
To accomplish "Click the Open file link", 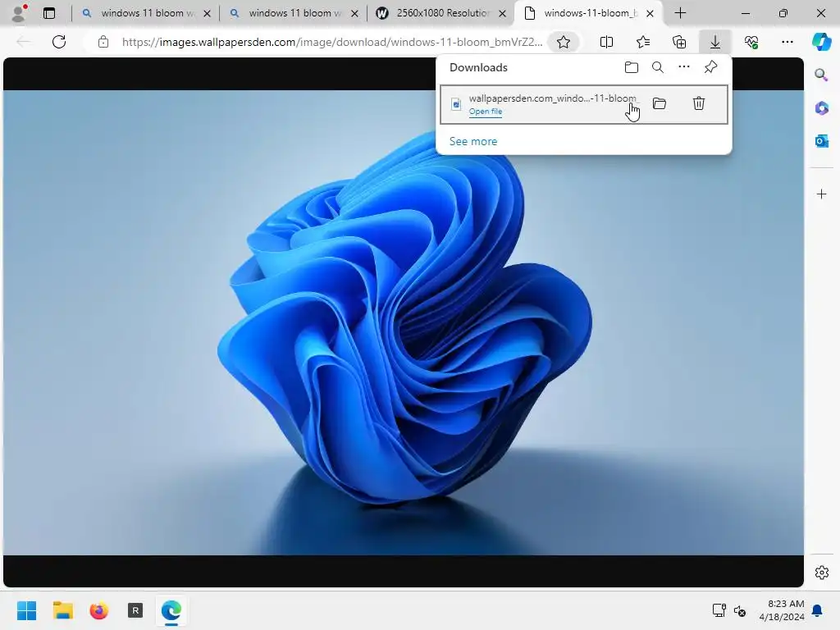I will (x=486, y=112).
